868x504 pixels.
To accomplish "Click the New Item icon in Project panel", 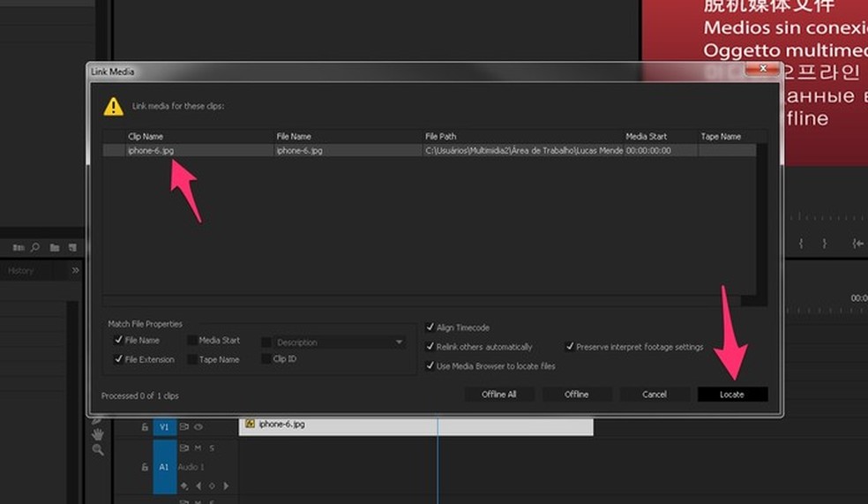I will tap(72, 247).
